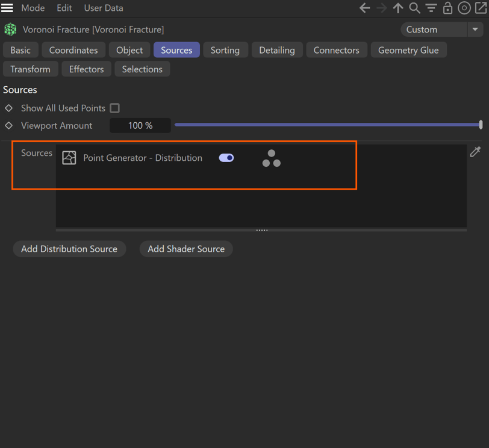Click the circular target mode icon
This screenshot has width=489, height=448.
point(464,8)
